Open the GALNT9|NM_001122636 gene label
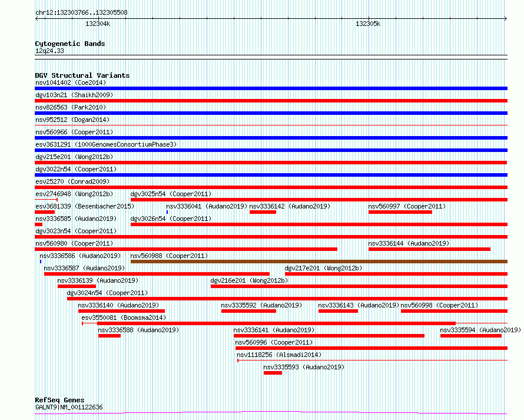 (69, 407)
